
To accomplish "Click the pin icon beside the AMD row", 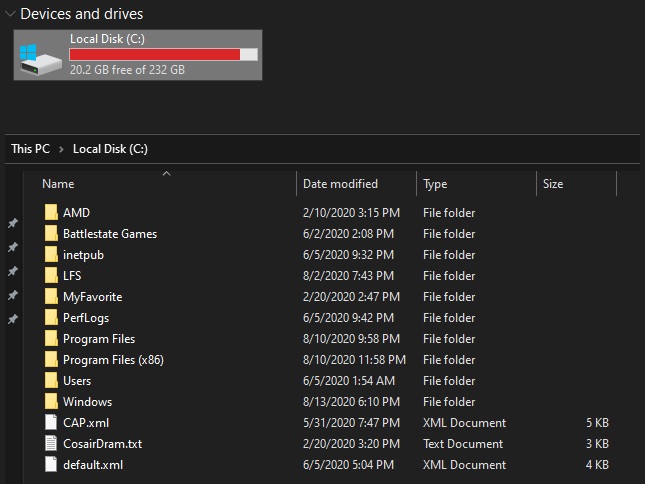I will (13, 223).
